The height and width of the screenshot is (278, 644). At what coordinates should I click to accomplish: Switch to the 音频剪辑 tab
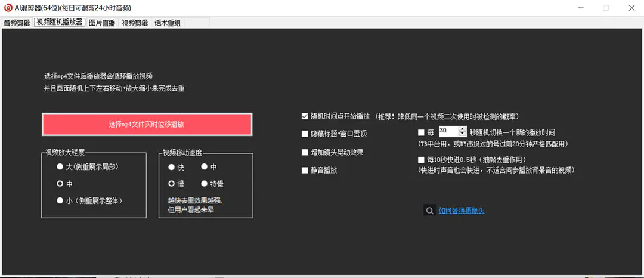[17, 23]
